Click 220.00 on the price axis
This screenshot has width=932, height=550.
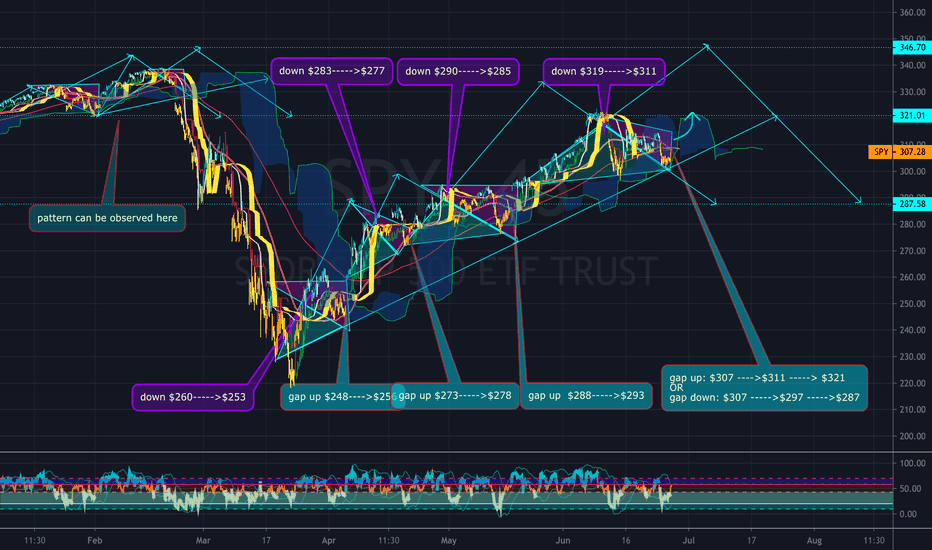(x=912, y=383)
